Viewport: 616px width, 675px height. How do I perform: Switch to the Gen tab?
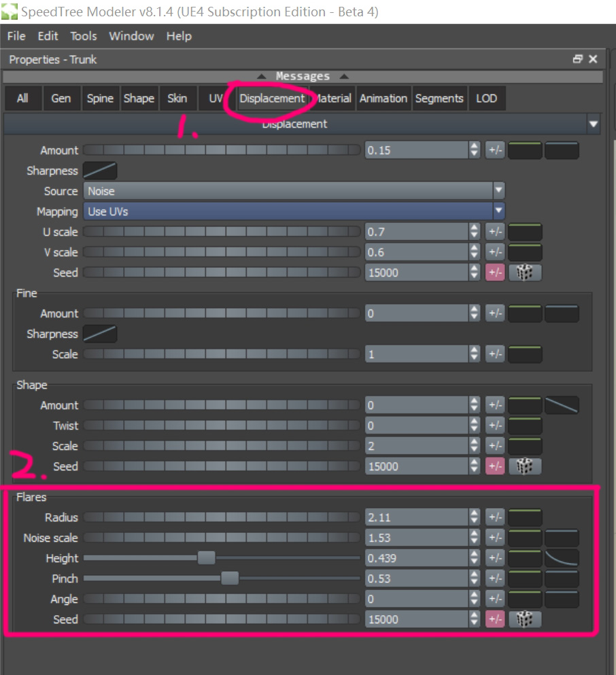tap(61, 99)
